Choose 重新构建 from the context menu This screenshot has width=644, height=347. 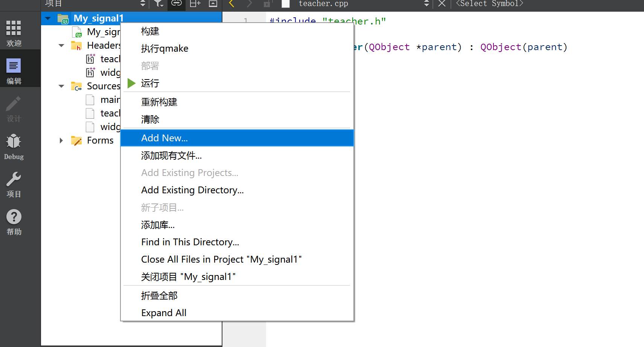[x=237, y=102]
